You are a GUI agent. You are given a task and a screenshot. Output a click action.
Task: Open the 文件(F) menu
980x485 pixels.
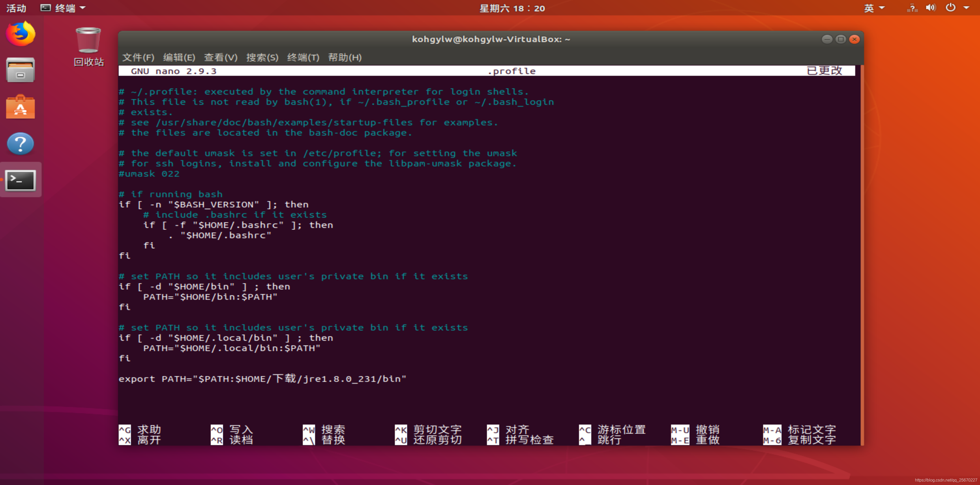138,58
